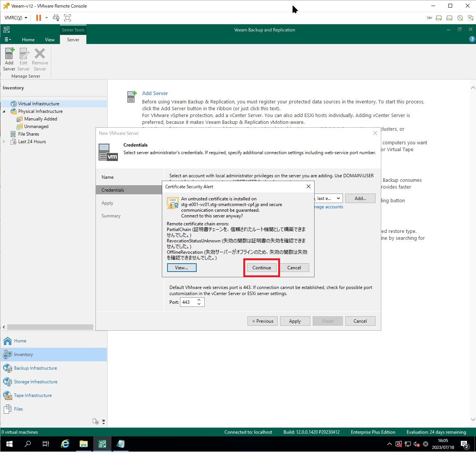Image resolution: width=476 pixels, height=453 pixels.
Task: Switch to View ribbon tab
Action: 50,39
